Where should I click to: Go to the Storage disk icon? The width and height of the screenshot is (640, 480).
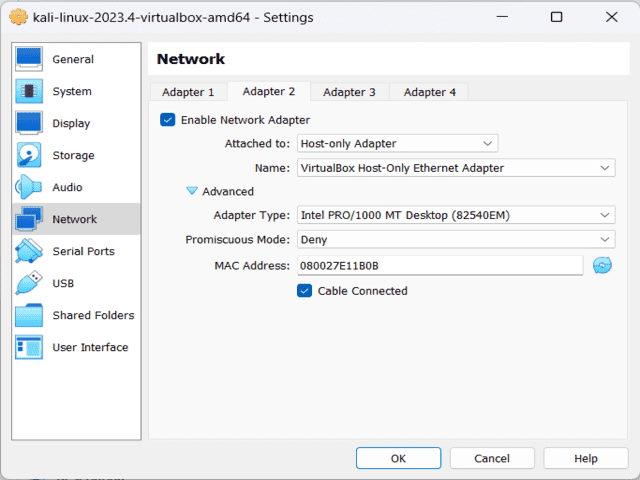coord(29,156)
